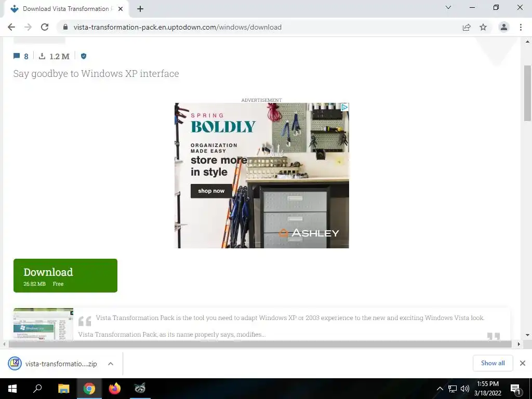The width and height of the screenshot is (532, 399).
Task: Click the AdChoices icon on the advertisement
Action: pyautogui.click(x=344, y=107)
